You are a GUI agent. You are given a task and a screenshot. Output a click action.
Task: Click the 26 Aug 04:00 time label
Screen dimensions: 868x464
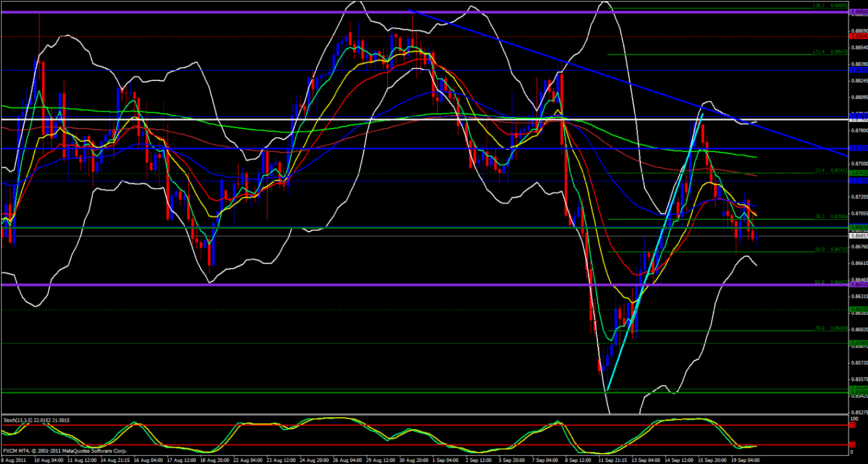(348, 460)
